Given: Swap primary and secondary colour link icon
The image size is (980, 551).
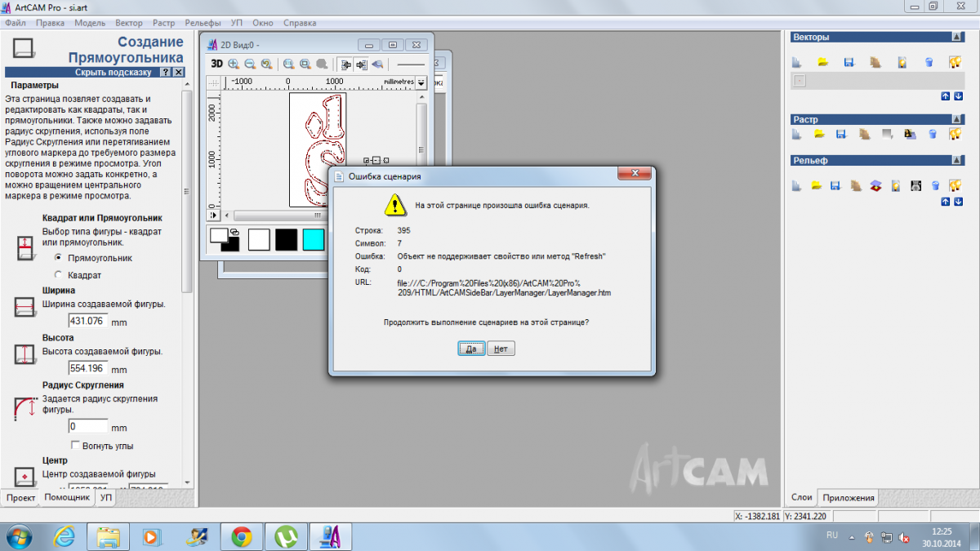Looking at the screenshot, I should coord(234,232).
